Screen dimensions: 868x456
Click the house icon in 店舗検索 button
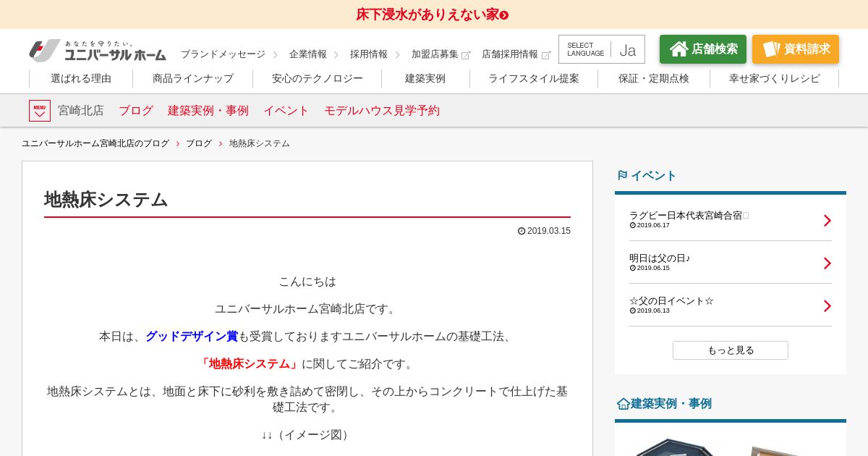(x=678, y=49)
